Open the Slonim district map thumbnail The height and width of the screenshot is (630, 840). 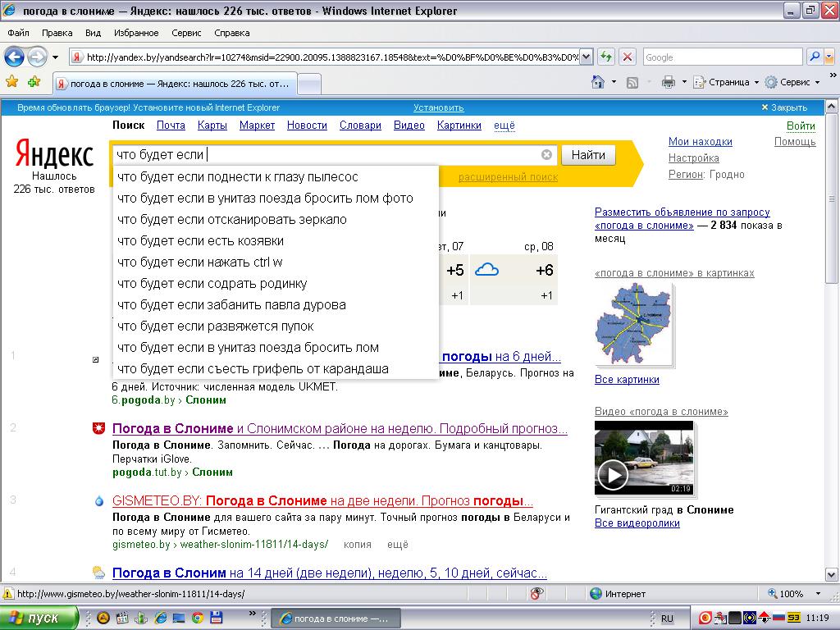[x=632, y=325]
